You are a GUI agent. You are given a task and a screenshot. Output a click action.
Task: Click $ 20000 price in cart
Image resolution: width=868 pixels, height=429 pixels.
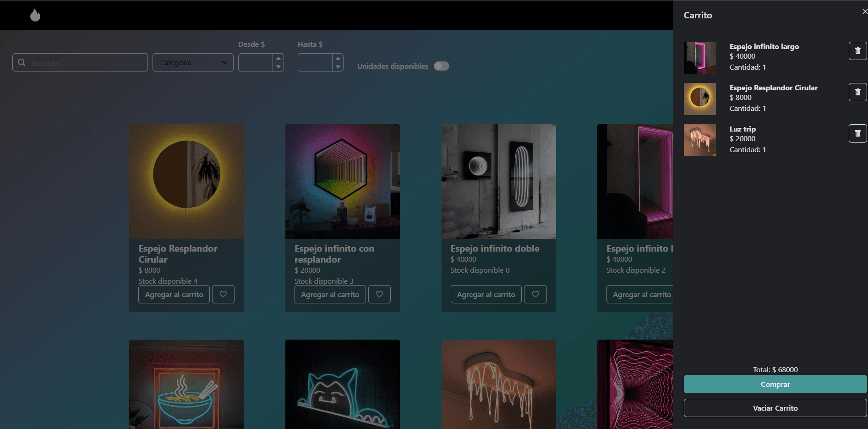pyautogui.click(x=742, y=139)
